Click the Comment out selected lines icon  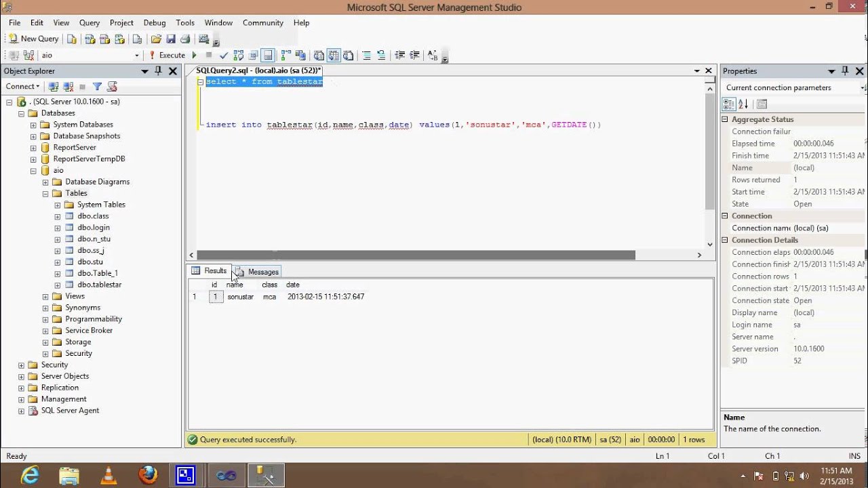pyautogui.click(x=366, y=55)
